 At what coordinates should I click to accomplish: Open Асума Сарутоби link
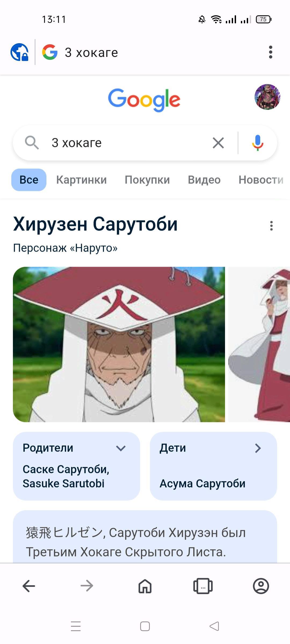pos(202,484)
